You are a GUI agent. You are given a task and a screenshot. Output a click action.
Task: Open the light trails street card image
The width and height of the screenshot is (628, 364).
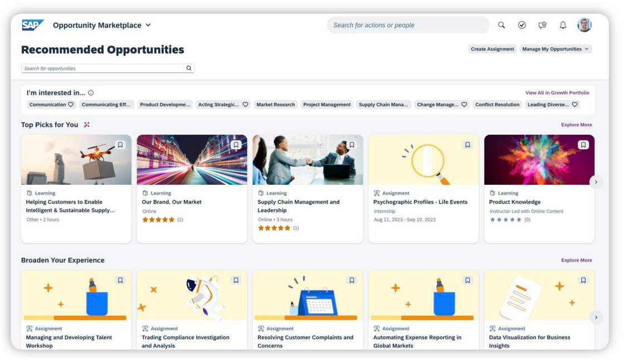pos(192,160)
